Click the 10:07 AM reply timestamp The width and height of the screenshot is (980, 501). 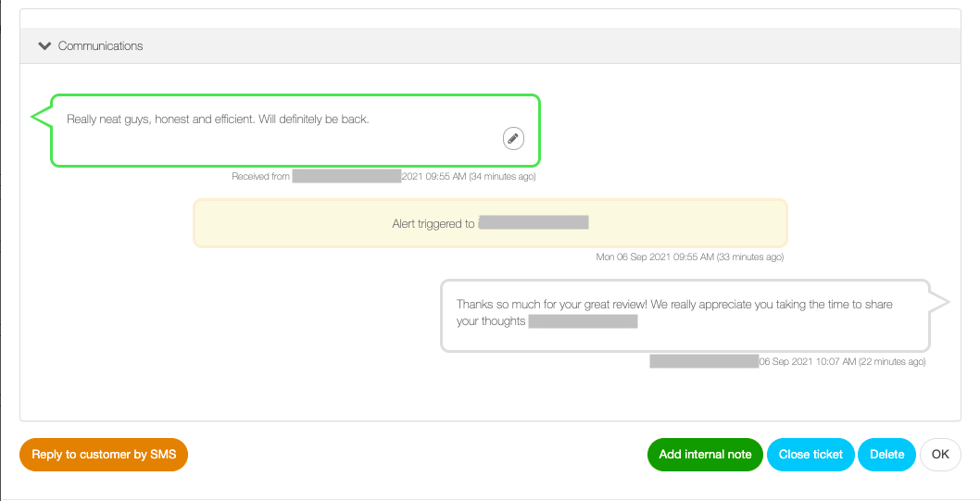[x=842, y=361]
